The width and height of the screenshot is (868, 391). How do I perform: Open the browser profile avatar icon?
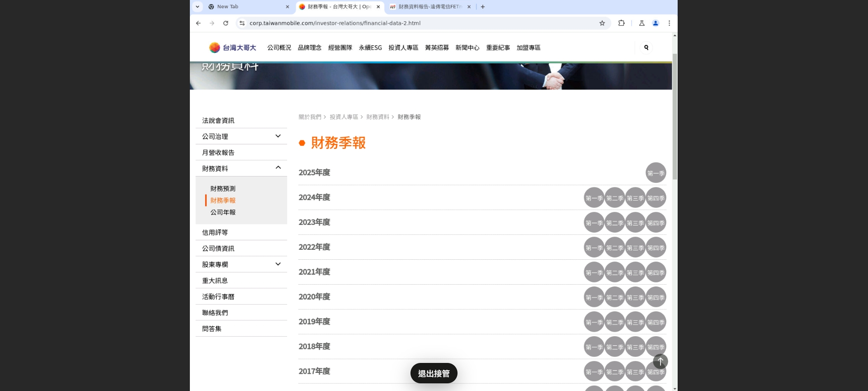[x=655, y=23]
